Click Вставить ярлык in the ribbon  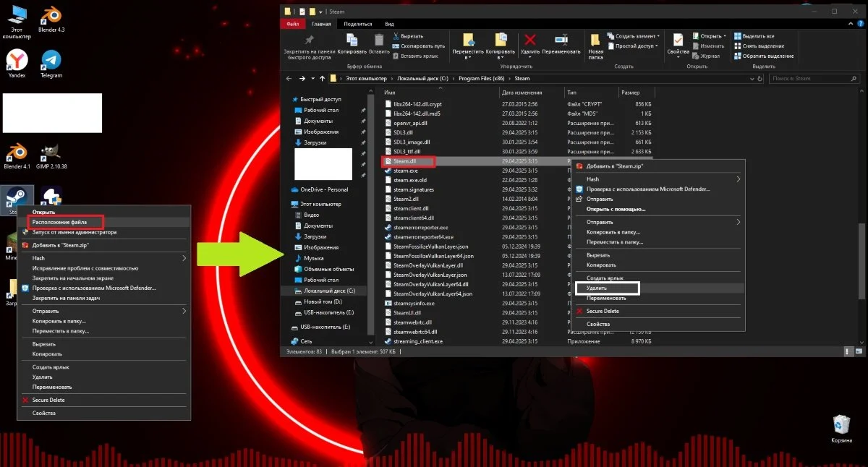point(415,56)
